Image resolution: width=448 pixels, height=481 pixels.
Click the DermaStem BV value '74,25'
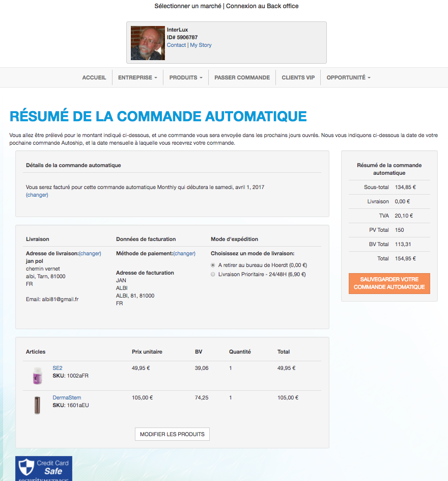[202, 397]
